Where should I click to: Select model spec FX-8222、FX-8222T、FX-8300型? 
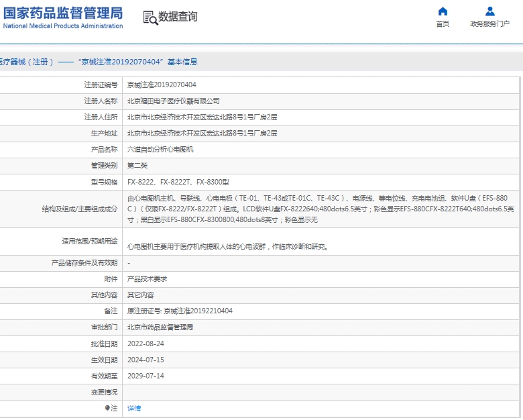(x=178, y=182)
